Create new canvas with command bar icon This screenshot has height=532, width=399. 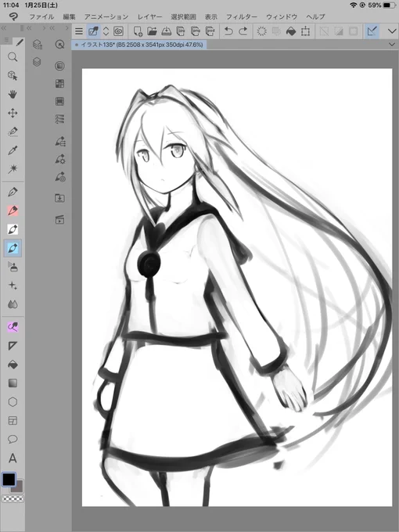point(138,31)
